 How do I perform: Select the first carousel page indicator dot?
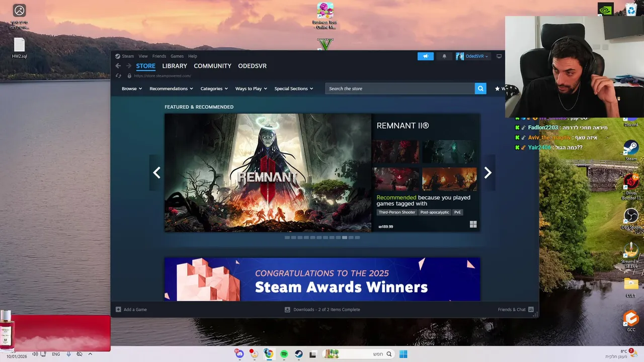[287, 237]
